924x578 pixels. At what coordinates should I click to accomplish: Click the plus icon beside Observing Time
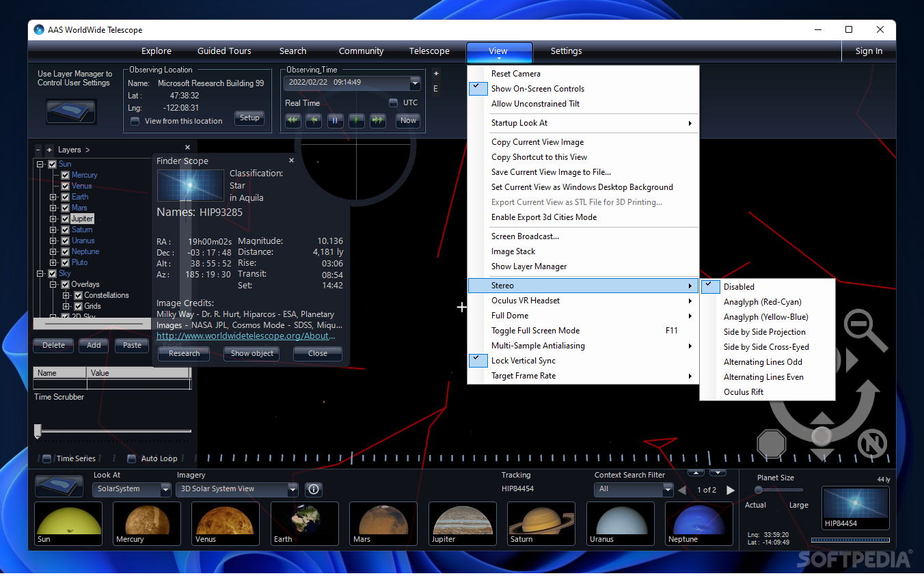pyautogui.click(x=436, y=74)
